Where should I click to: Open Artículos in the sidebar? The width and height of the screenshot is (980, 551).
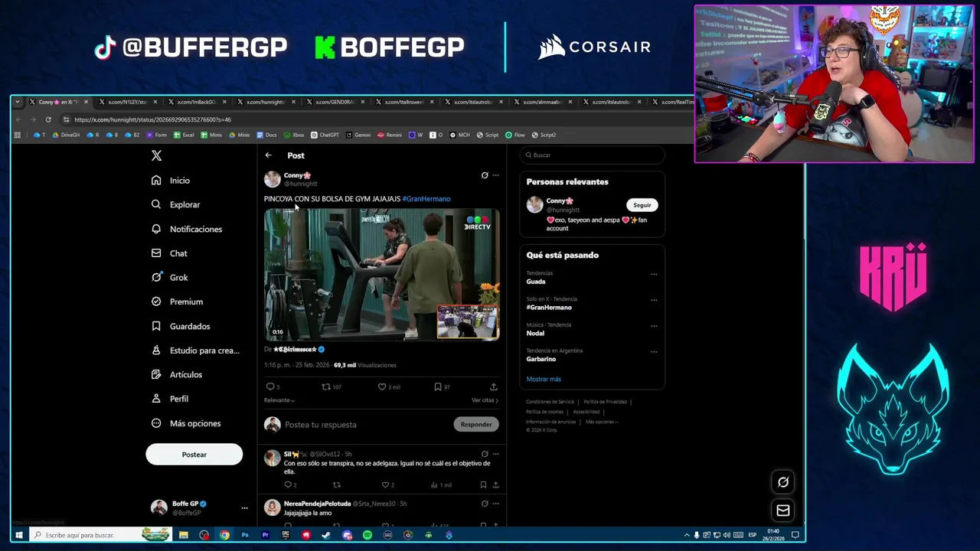(177, 374)
